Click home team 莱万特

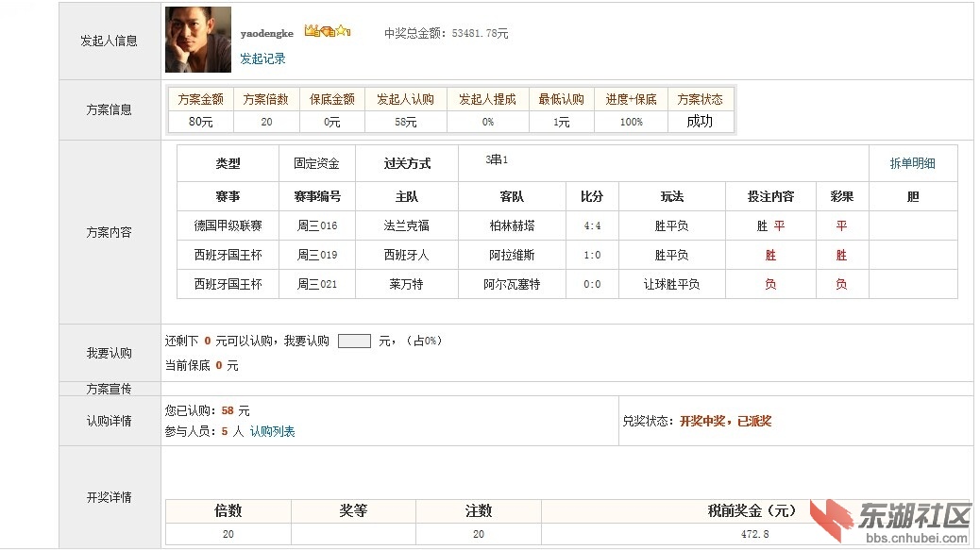click(407, 284)
